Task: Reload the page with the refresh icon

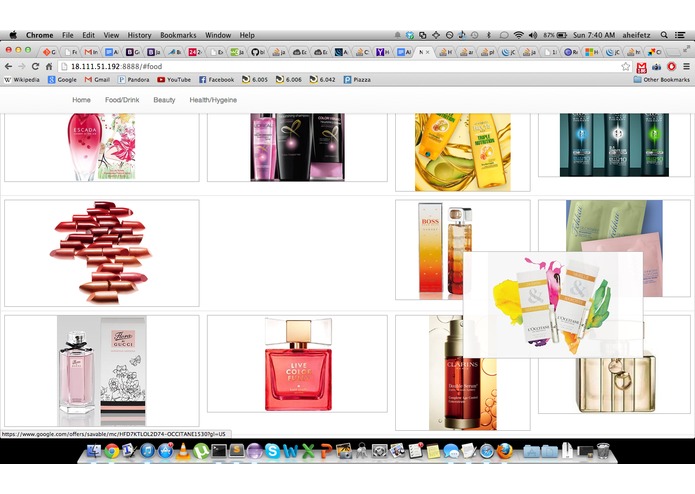Action: coord(35,66)
